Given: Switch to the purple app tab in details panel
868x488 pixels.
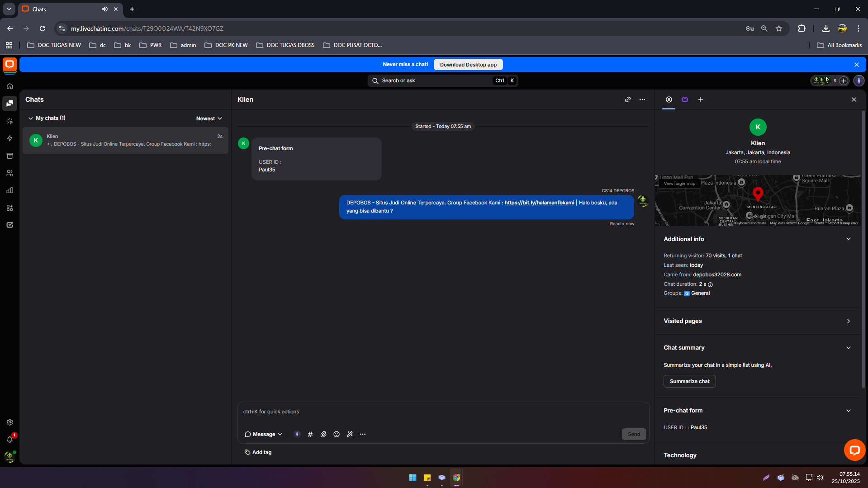Looking at the screenshot, I should [685, 99].
